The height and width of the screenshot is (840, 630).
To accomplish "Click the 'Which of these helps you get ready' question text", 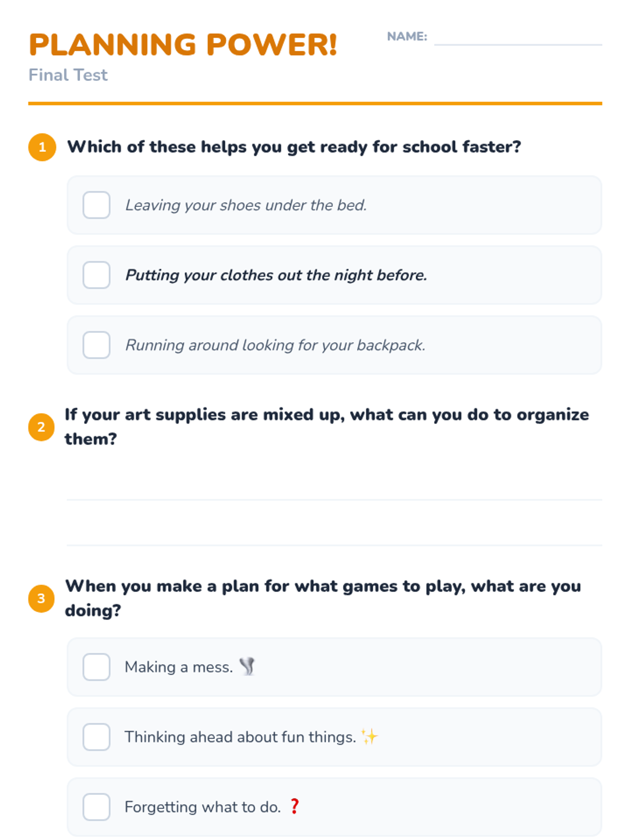I will click(x=294, y=147).
